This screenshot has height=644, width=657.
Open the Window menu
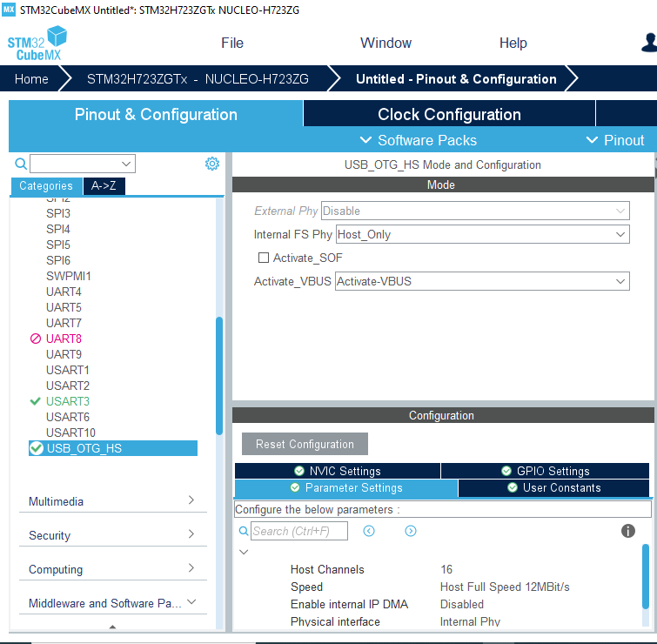point(385,43)
